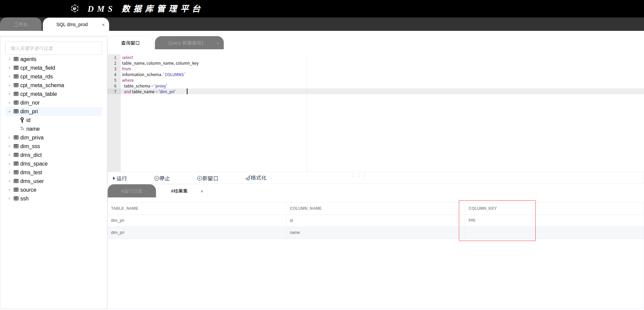The image size is (644, 310).
Task: Collapse the dim_pri table node
Action: (9, 111)
